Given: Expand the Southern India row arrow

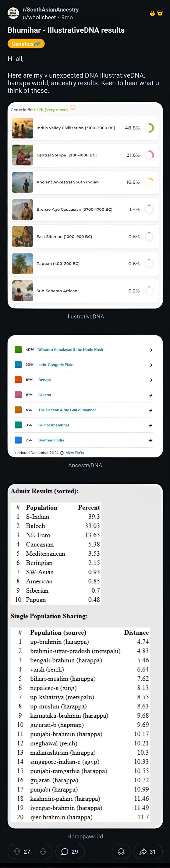Looking at the screenshot, I should tap(150, 440).
